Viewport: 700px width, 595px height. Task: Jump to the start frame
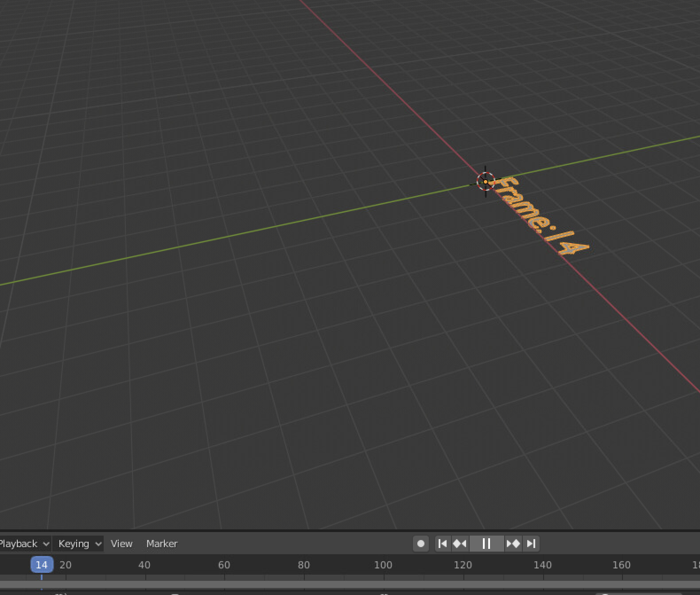(x=443, y=544)
